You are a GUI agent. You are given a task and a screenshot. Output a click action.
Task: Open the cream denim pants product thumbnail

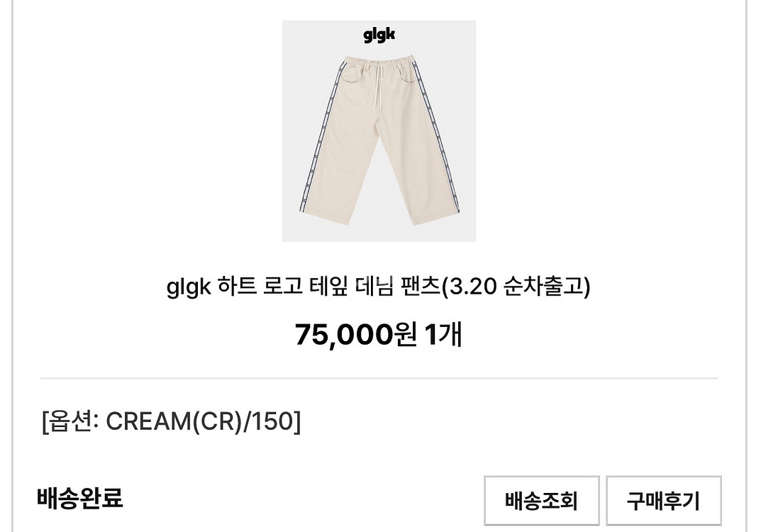[x=379, y=131]
